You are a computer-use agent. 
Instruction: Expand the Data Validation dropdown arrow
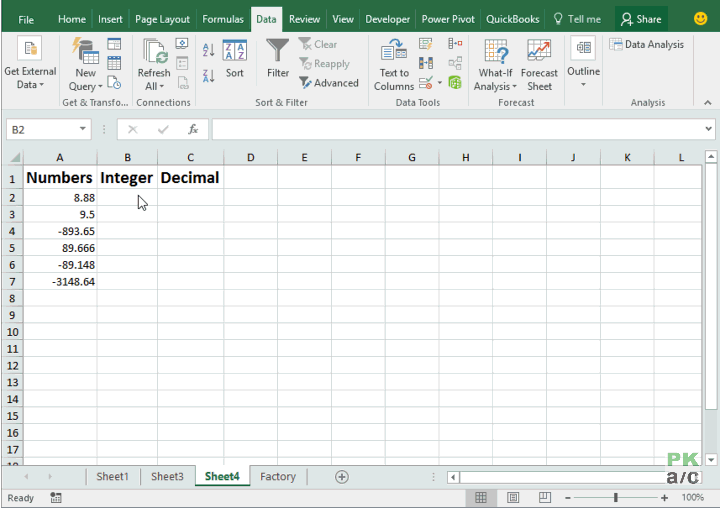440,83
